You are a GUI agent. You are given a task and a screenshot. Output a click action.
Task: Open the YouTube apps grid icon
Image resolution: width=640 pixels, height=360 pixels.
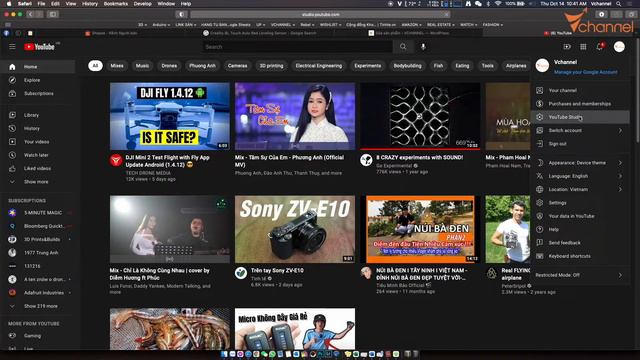[x=583, y=47]
